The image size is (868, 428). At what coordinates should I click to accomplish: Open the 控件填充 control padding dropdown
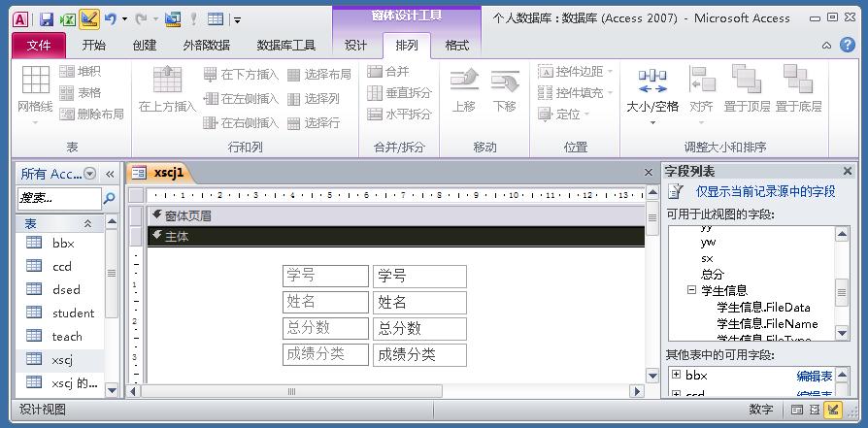point(576,92)
